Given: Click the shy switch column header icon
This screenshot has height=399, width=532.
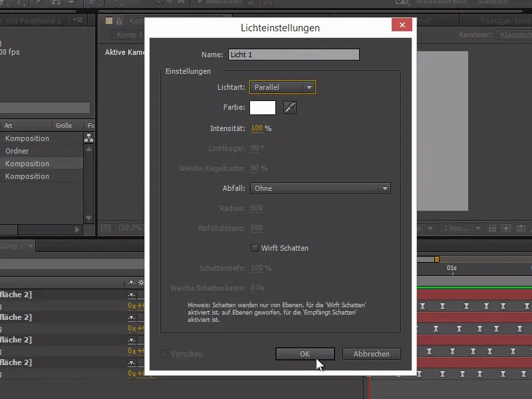Looking at the screenshot, I should click(131, 282).
